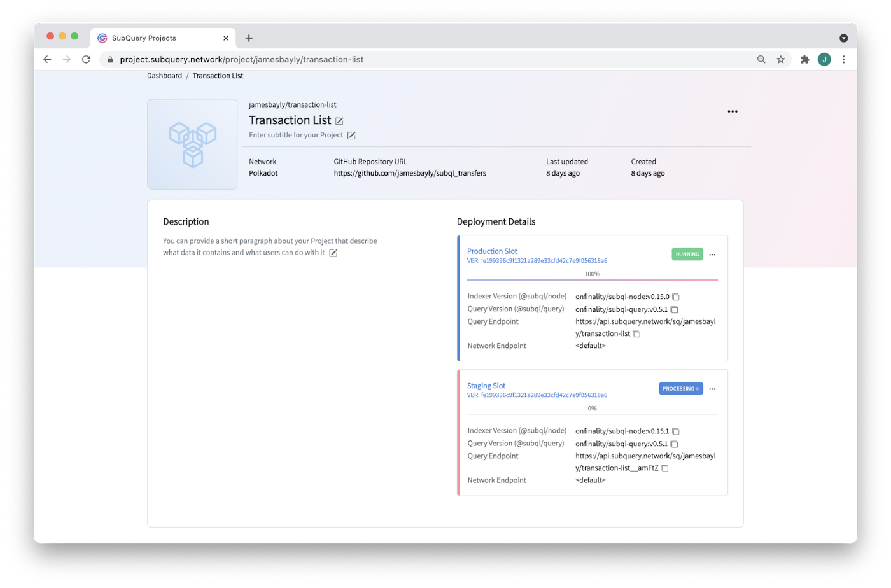This screenshot has height=588, width=891.
Task: Click the staging Network Endpoint <default> value
Action: 591,480
